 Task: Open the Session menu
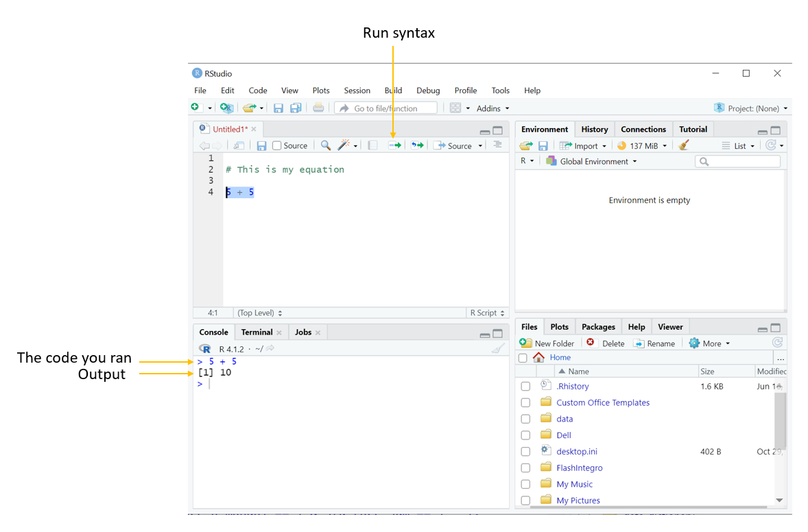357,90
